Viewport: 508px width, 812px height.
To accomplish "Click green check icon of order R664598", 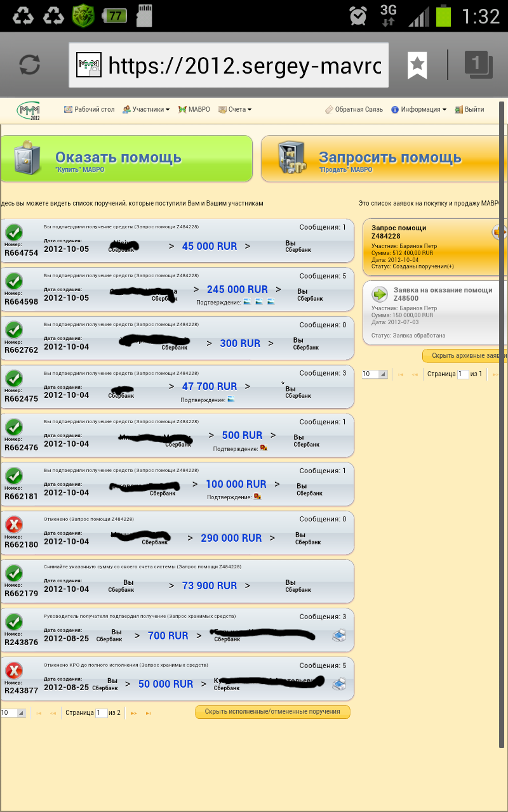I will click(14, 281).
